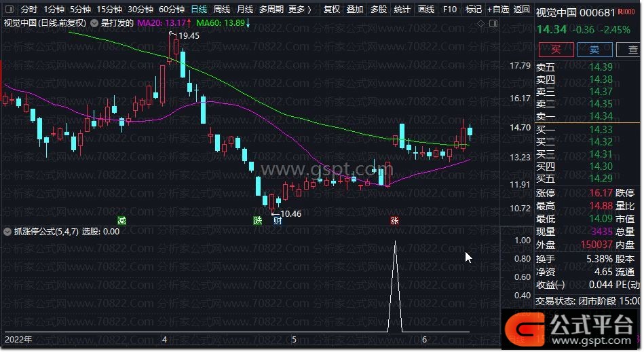
Task: Open 多周期 multi-period view
Action: pyautogui.click(x=271, y=9)
